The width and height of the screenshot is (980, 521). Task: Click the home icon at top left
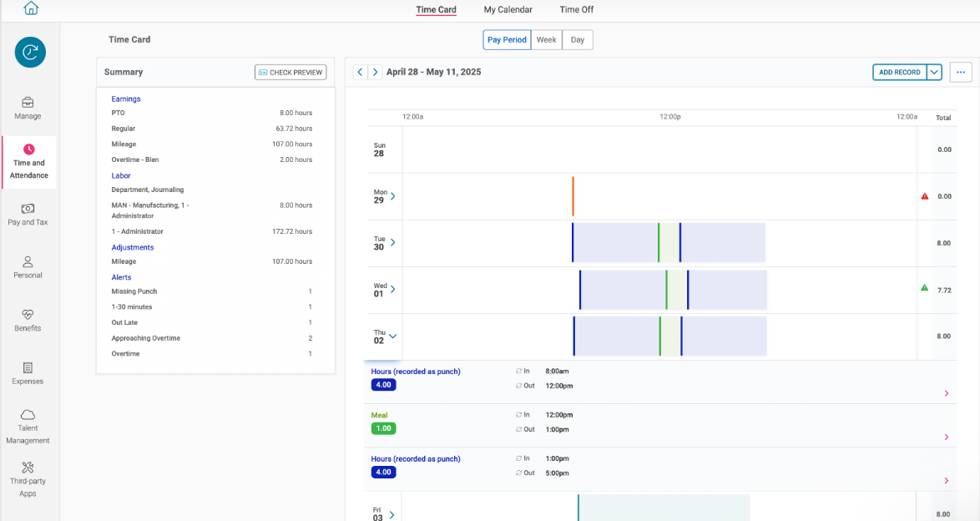31,8
